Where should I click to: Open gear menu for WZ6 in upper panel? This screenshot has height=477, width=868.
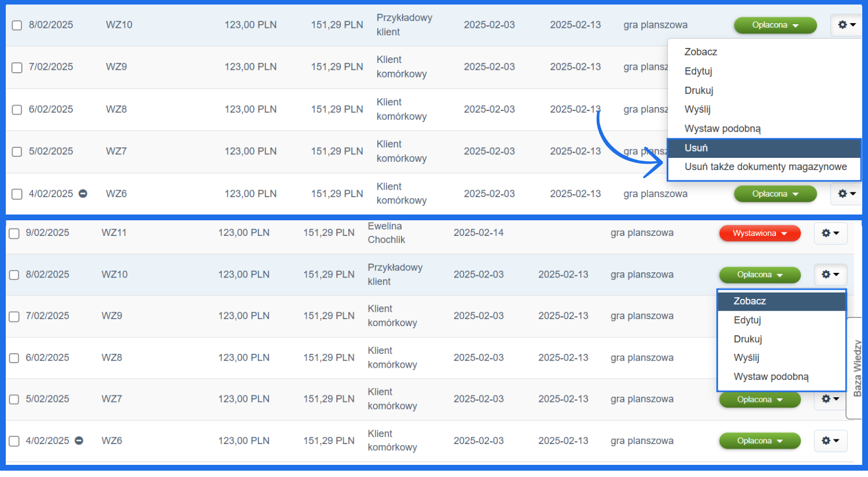coord(847,194)
